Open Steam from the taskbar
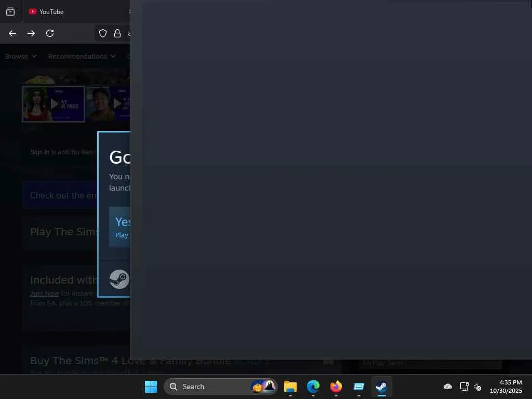 click(x=381, y=387)
